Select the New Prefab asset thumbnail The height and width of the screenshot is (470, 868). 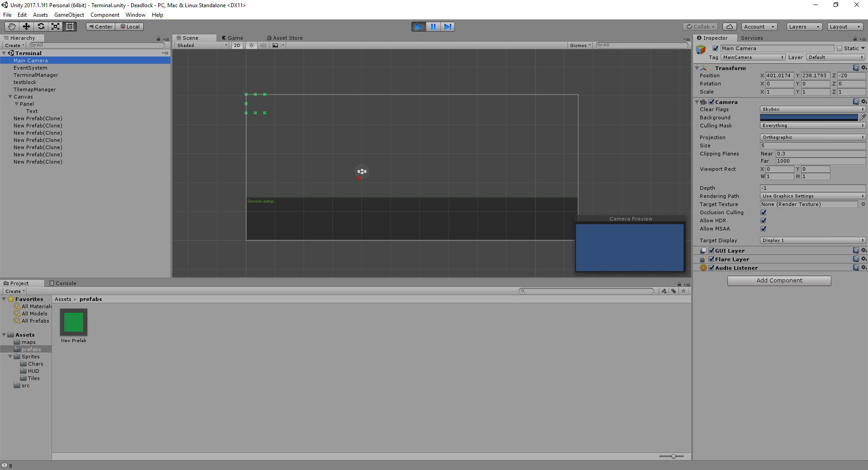(73, 323)
